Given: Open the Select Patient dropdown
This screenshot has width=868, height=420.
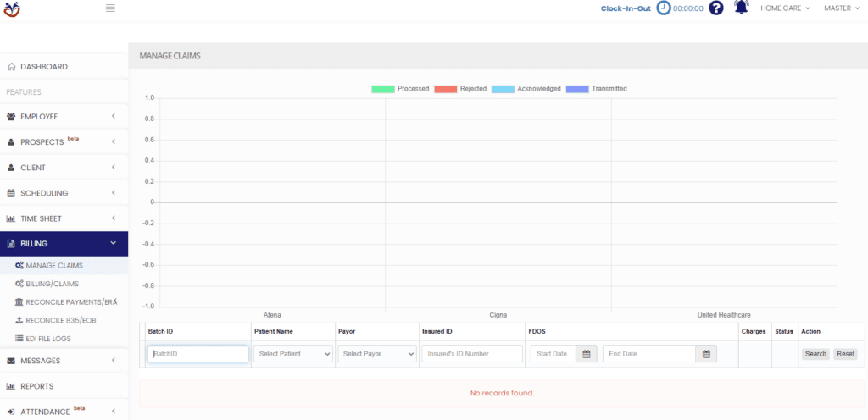Looking at the screenshot, I should tap(293, 354).
